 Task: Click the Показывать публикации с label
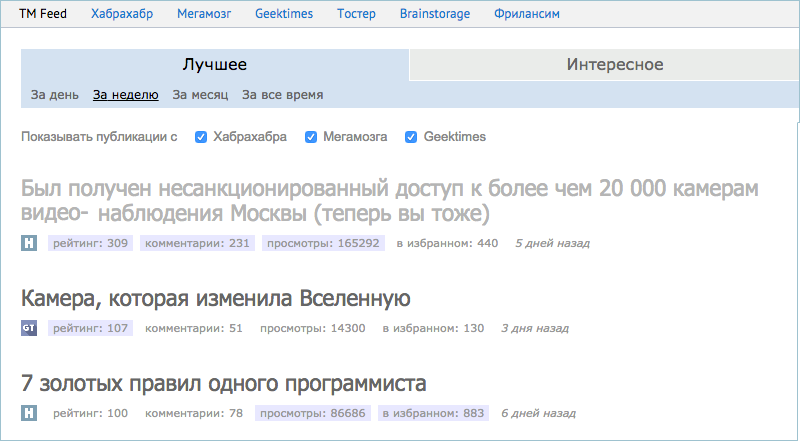point(99,137)
